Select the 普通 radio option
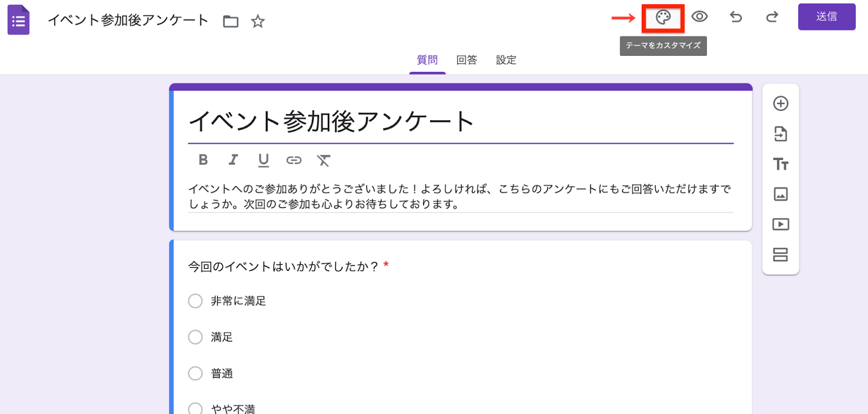 click(195, 374)
